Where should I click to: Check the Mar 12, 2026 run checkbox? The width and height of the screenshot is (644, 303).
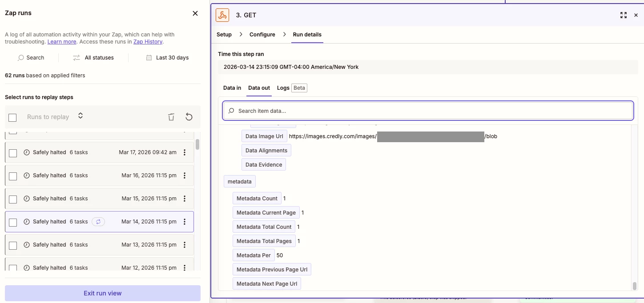click(x=13, y=268)
